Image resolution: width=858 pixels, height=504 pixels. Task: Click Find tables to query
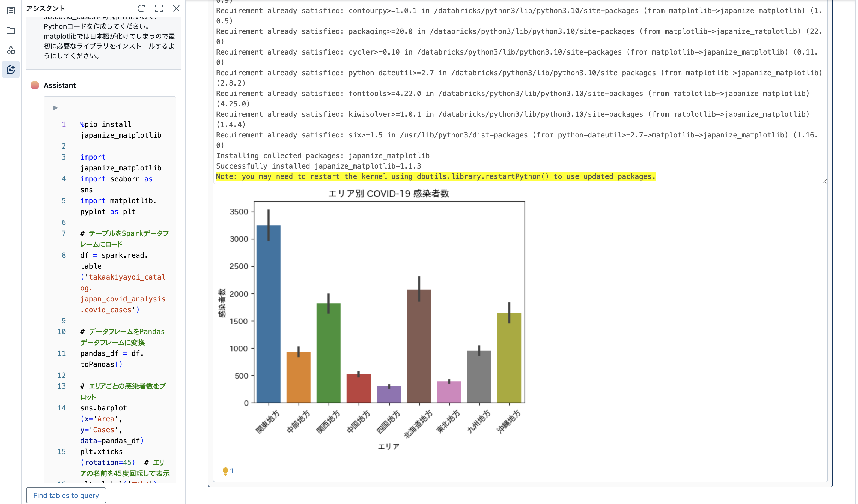pyautogui.click(x=66, y=496)
